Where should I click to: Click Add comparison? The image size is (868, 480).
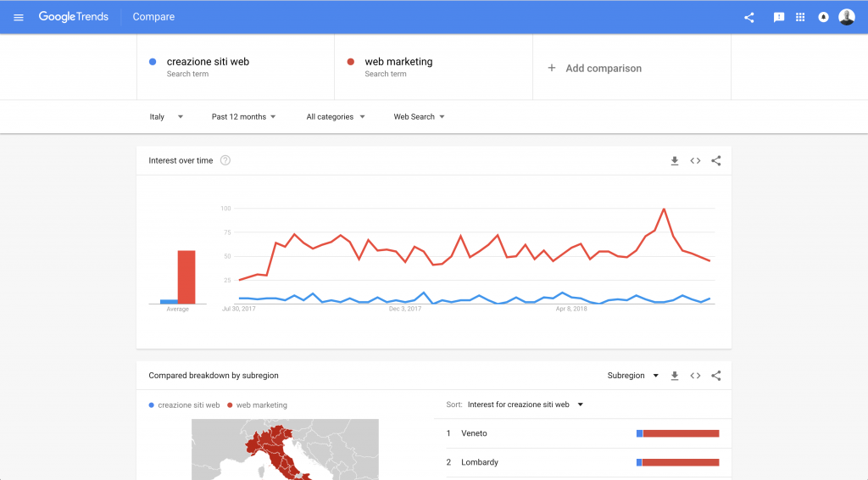(632, 68)
